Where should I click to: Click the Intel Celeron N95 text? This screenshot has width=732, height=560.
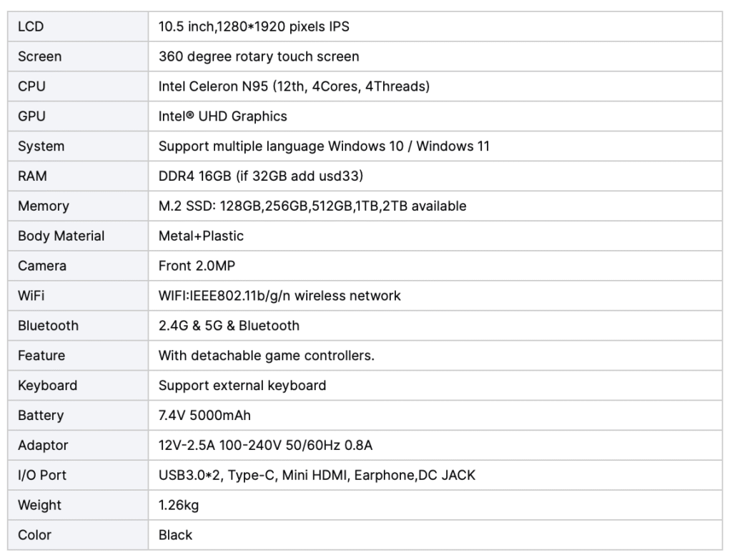[x=293, y=86]
